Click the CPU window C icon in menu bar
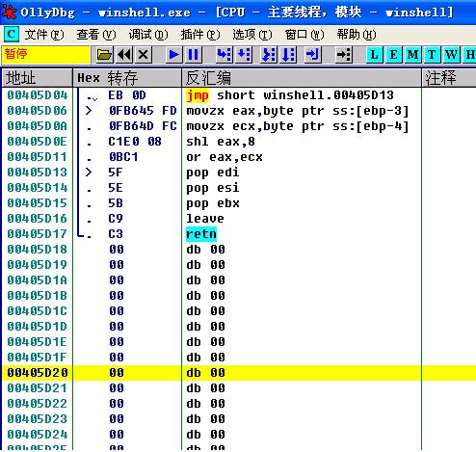The height and width of the screenshot is (452, 476). click(12, 34)
